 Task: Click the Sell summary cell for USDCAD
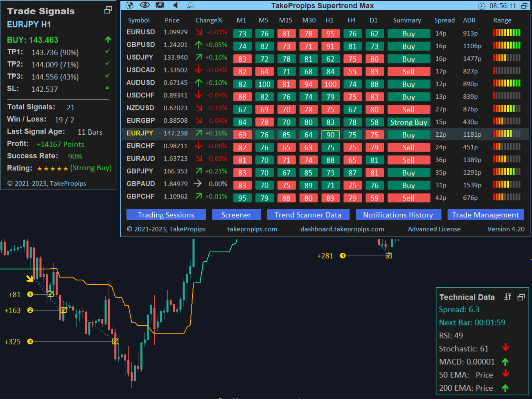(409, 71)
